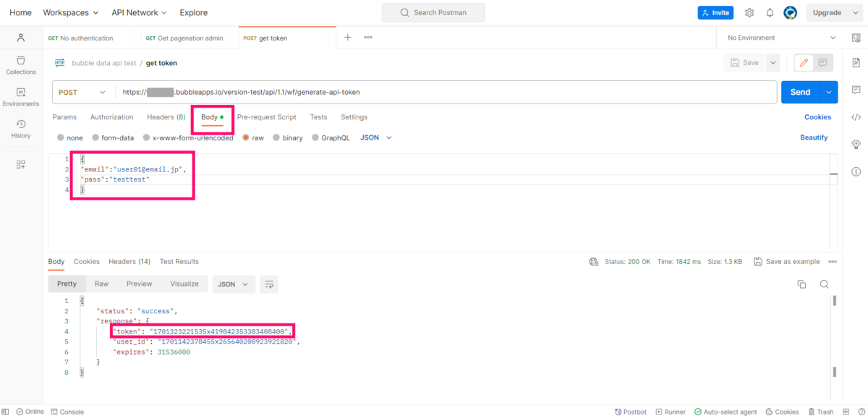Open the History sidebar panel
The height and width of the screenshot is (416, 868).
point(21,129)
